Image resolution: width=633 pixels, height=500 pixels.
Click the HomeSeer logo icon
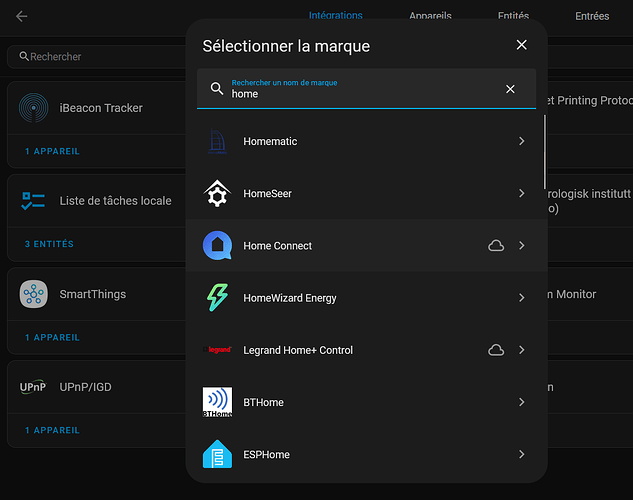[x=217, y=193]
